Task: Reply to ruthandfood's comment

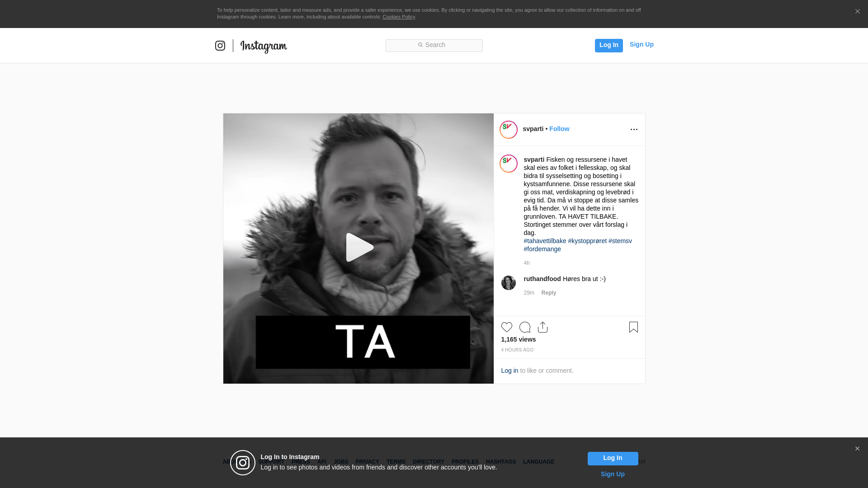Action: click(549, 293)
